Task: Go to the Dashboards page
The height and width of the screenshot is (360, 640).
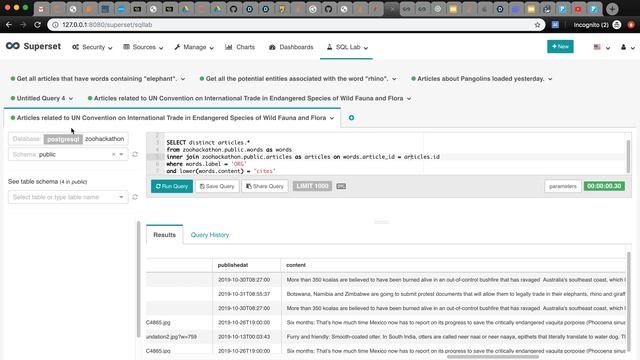Action: [291, 47]
